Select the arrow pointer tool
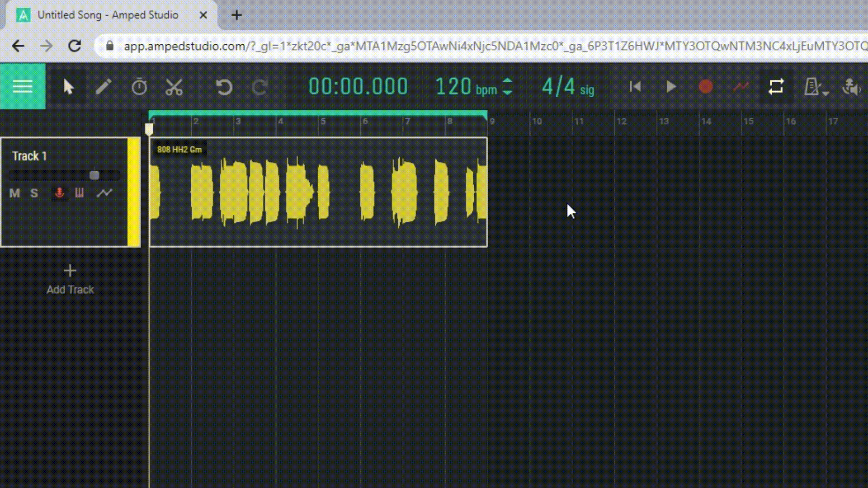The height and width of the screenshot is (488, 868). coord(68,87)
